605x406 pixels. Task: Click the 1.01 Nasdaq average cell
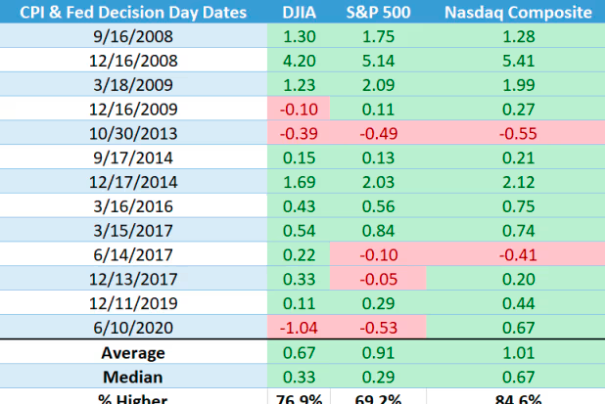click(x=515, y=352)
